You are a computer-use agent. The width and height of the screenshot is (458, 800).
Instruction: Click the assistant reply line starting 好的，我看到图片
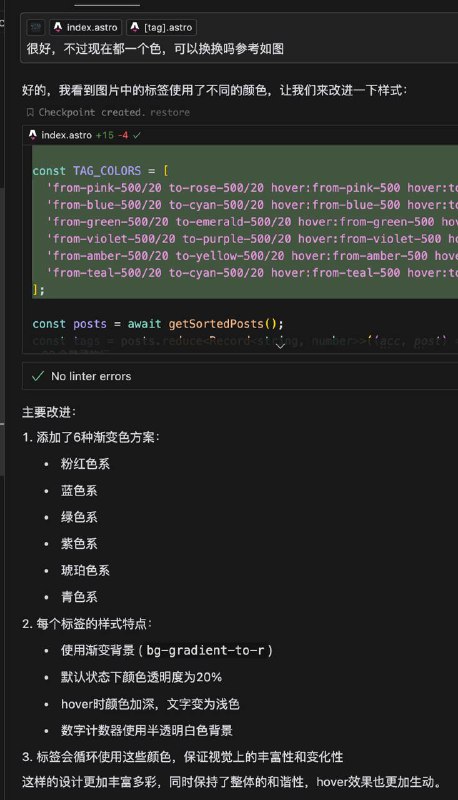[x=215, y=90]
